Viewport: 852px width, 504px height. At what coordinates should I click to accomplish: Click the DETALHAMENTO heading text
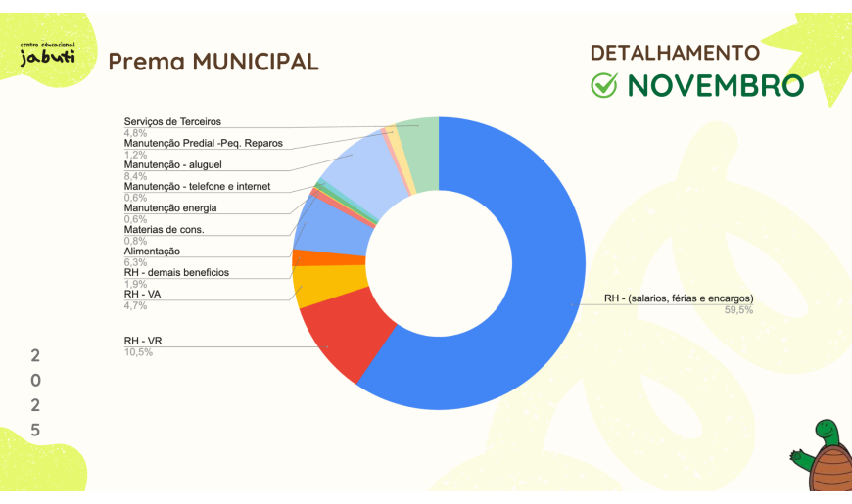675,53
